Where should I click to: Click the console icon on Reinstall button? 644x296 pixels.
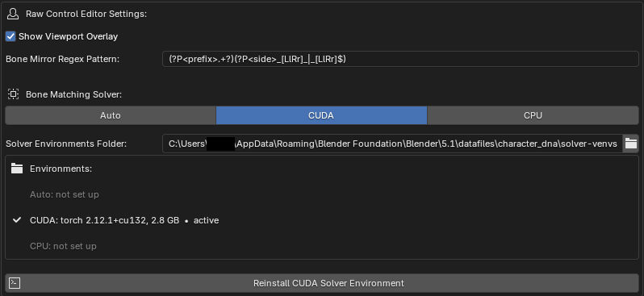pos(15,283)
